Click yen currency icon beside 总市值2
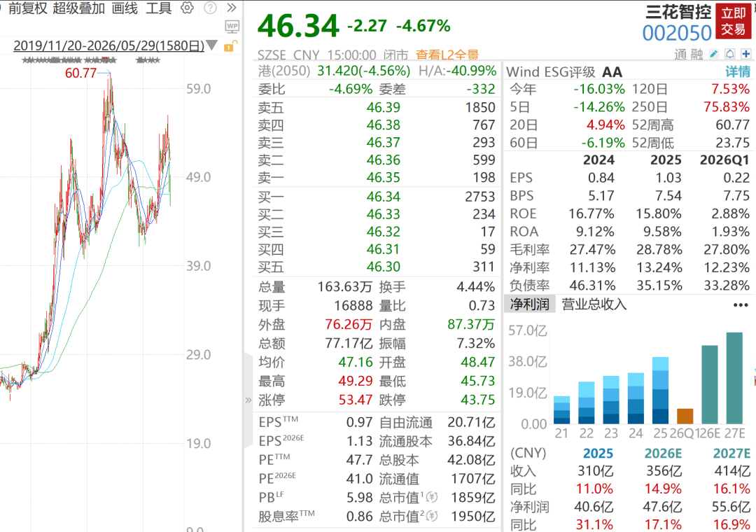 (x=432, y=516)
